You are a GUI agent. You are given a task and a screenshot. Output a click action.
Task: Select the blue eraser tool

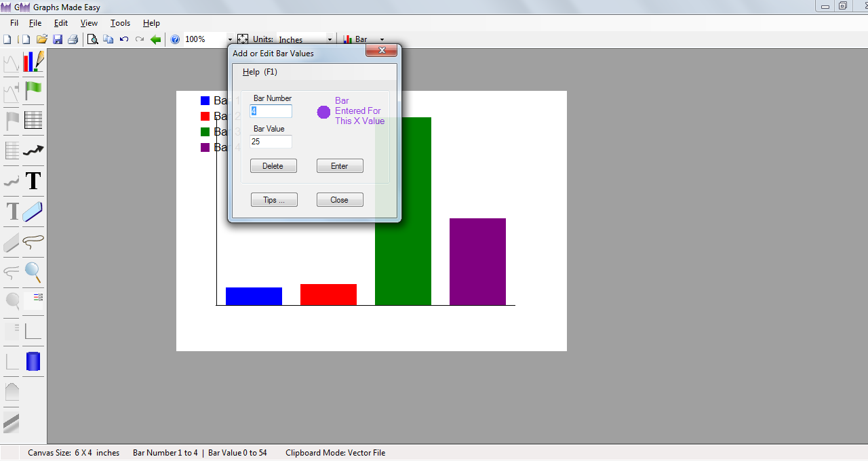coord(34,212)
